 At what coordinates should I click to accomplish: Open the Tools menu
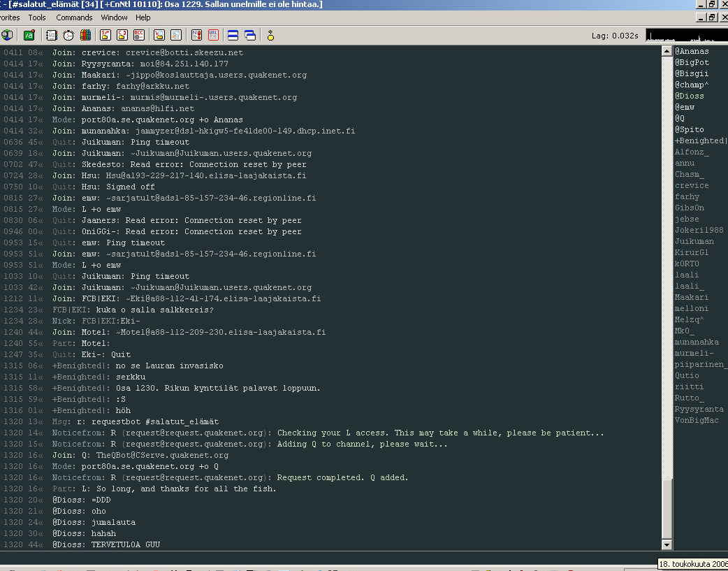click(36, 17)
